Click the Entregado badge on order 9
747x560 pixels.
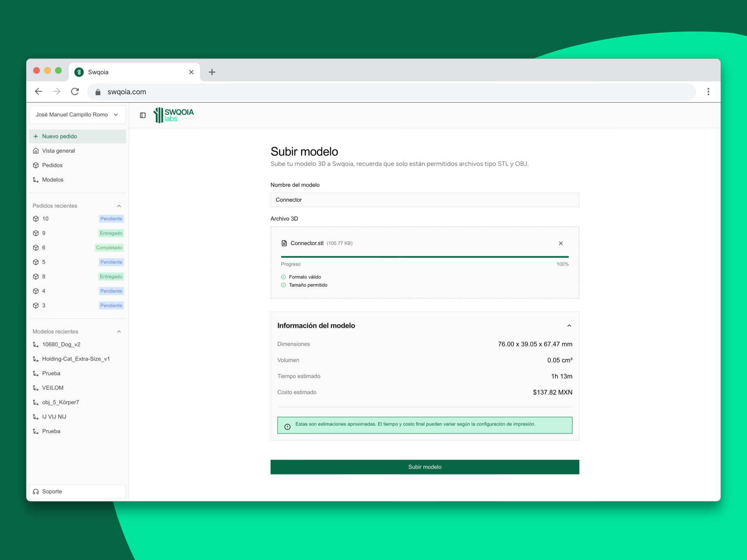[x=111, y=233]
